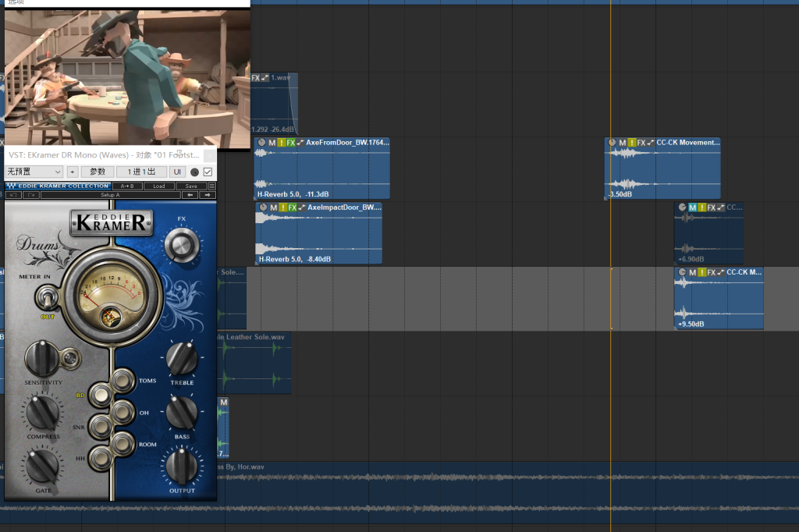Open FX button on the 1.wav item
This screenshot has width=799, height=532.
click(256, 78)
